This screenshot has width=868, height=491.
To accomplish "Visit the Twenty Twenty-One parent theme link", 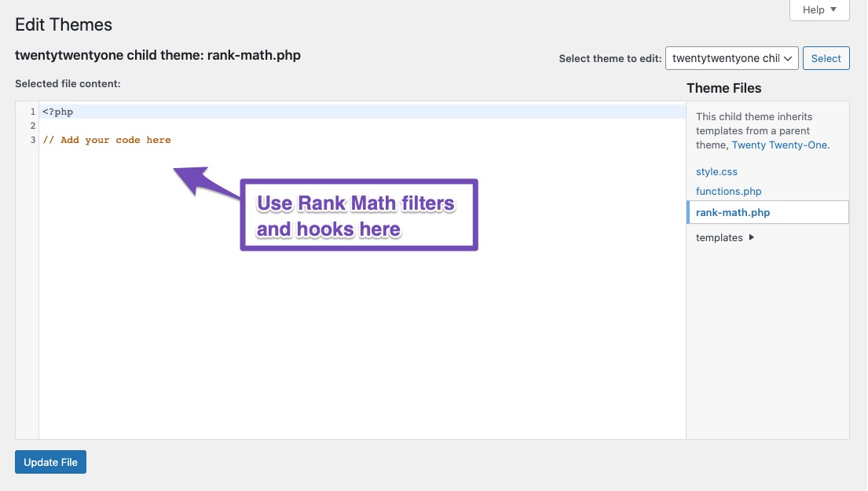I will [778, 145].
